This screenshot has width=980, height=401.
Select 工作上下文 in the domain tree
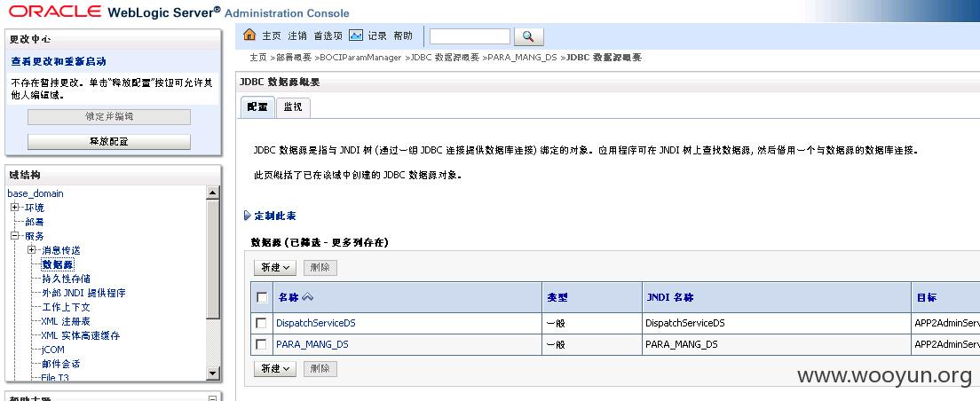pos(66,307)
